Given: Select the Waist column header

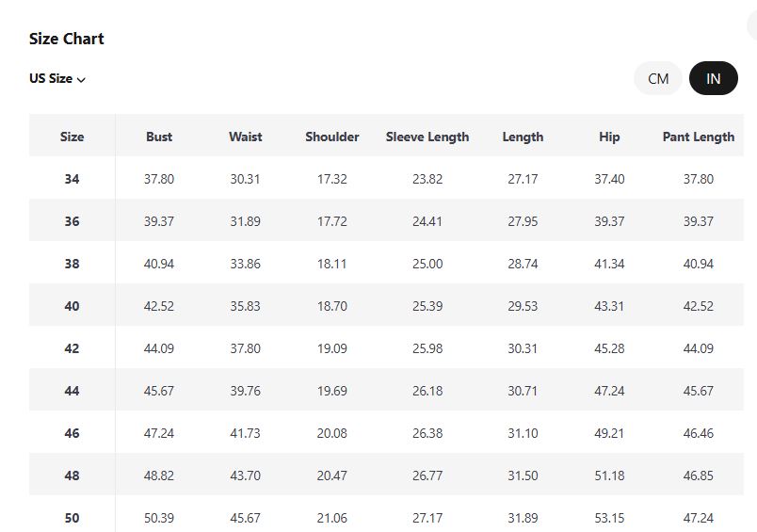Looking at the screenshot, I should tap(245, 137).
